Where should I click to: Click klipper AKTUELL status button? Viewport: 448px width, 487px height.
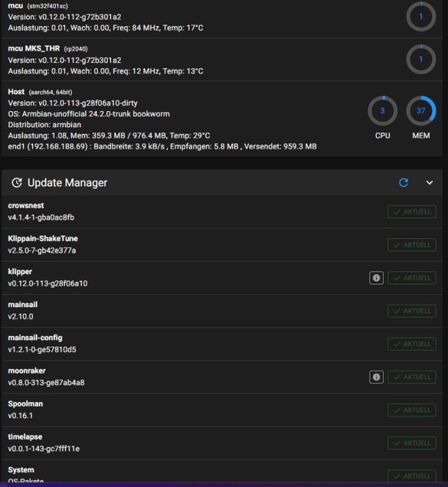coord(412,278)
